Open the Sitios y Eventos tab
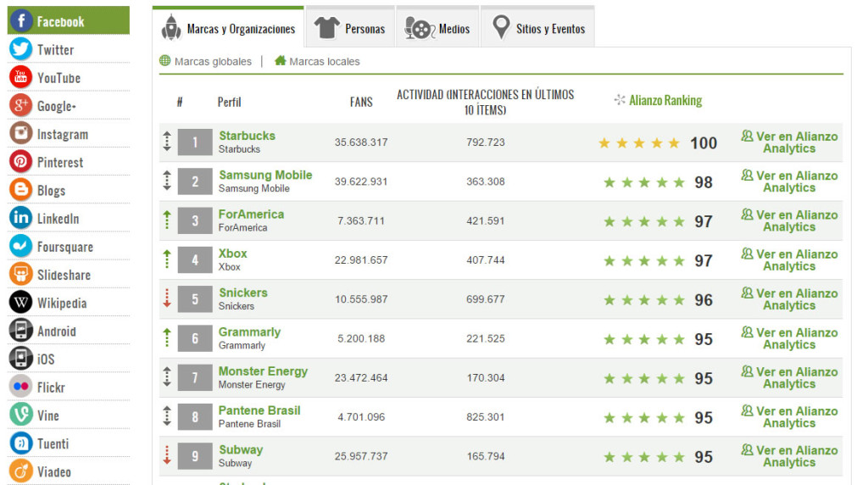This screenshot has height=485, width=868. pos(537,27)
